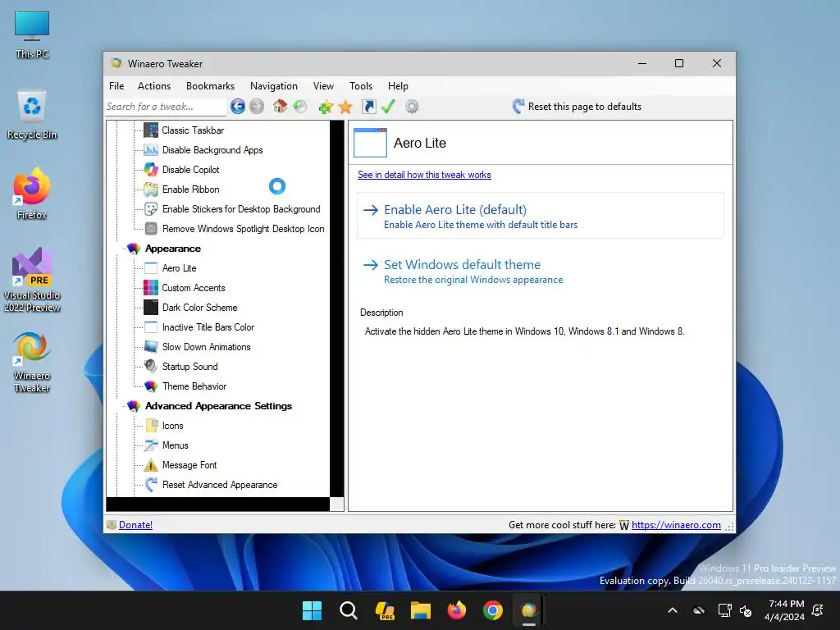This screenshot has width=840, height=630.
Task: Click the blue Back navigation arrow
Action: point(238,107)
